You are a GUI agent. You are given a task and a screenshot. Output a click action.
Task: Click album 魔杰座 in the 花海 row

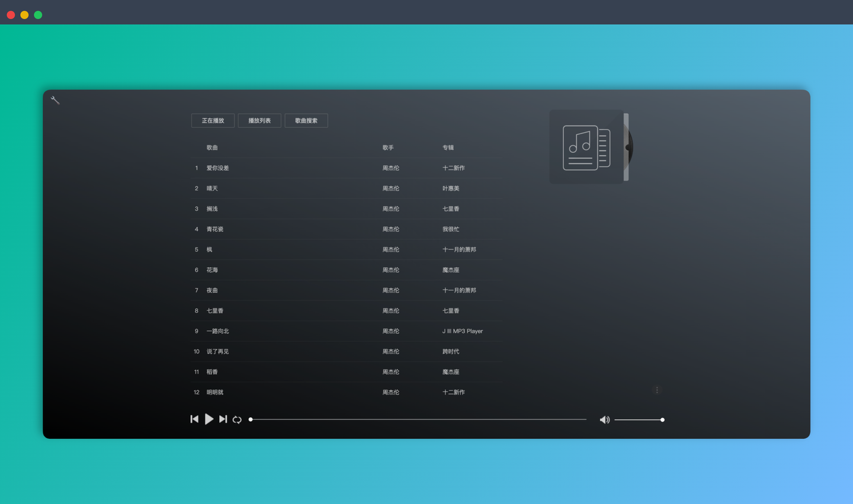[x=451, y=270]
